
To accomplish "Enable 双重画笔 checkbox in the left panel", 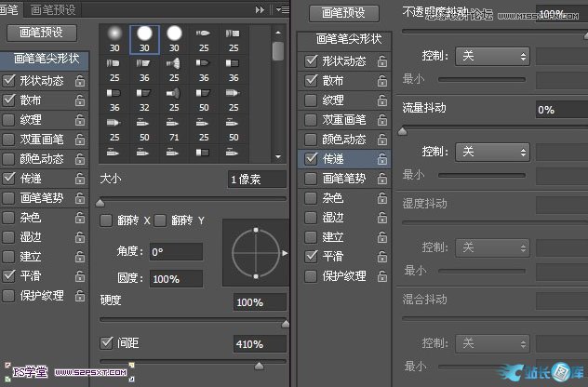I will point(9,140).
